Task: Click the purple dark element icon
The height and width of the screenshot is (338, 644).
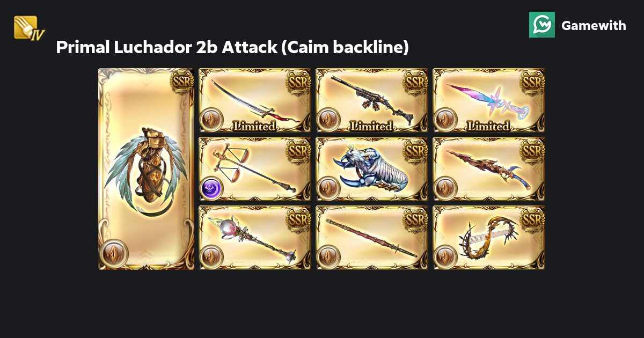Action: point(211,189)
